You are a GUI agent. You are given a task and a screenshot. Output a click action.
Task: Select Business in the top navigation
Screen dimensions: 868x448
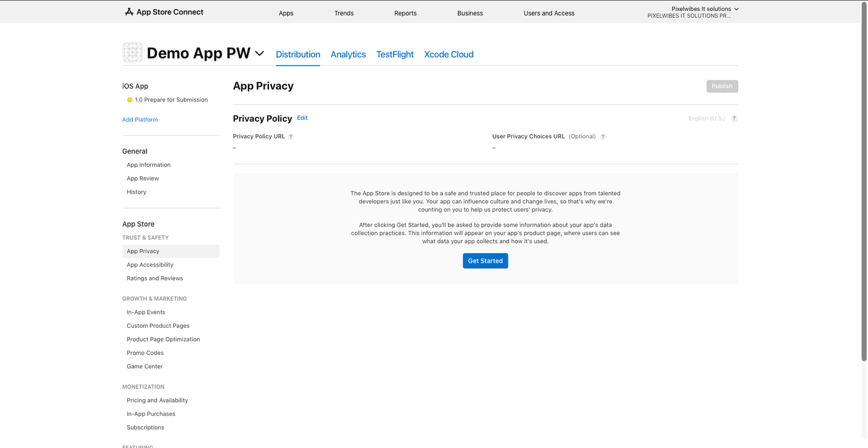470,13
